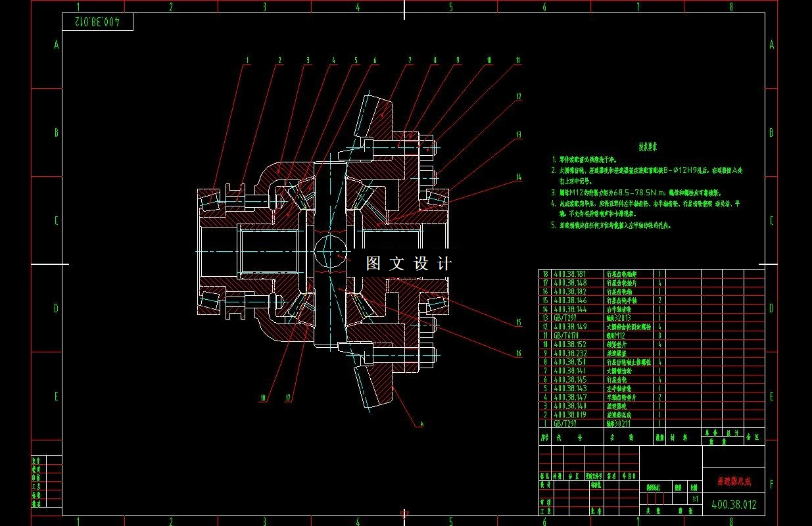Click callout label 16 at lower right of assembly
Screen dimensions: 812x526
pos(518,354)
